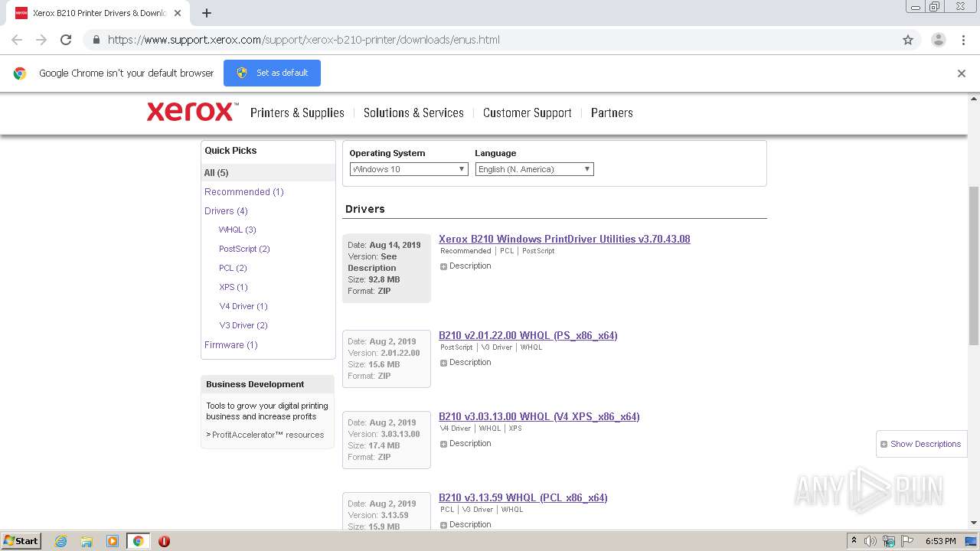Filter by V4 Driver (1)
Screen dimensions: 980x551
(x=243, y=306)
